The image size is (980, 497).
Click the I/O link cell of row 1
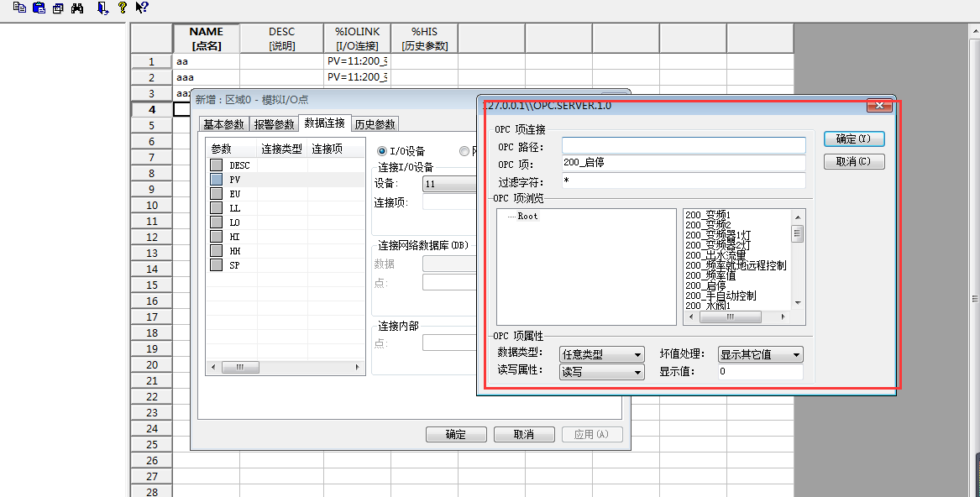[x=357, y=61]
